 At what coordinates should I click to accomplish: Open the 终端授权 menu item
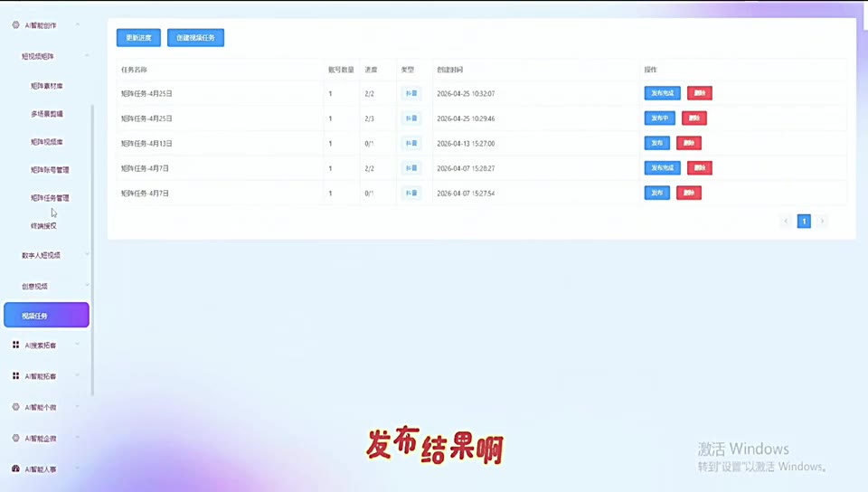click(43, 226)
